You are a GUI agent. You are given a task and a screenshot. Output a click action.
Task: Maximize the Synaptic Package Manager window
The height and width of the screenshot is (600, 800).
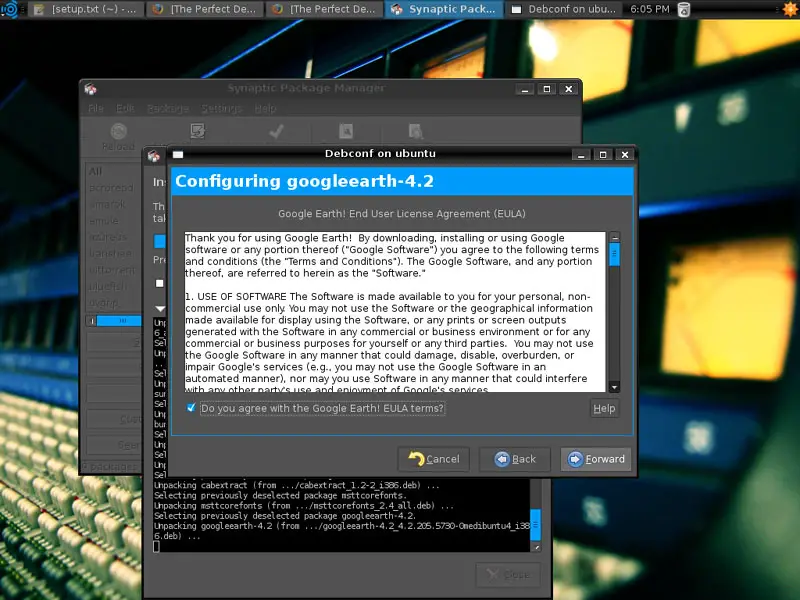point(546,89)
